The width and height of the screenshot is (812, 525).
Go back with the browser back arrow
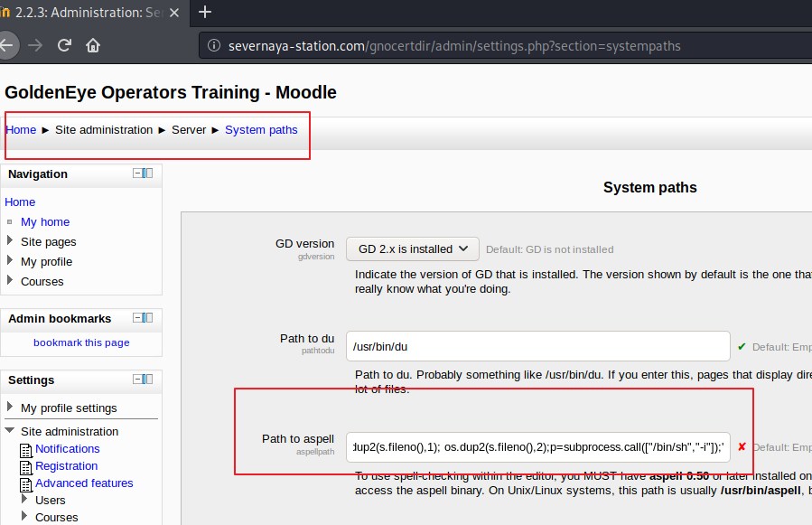[x=8, y=45]
